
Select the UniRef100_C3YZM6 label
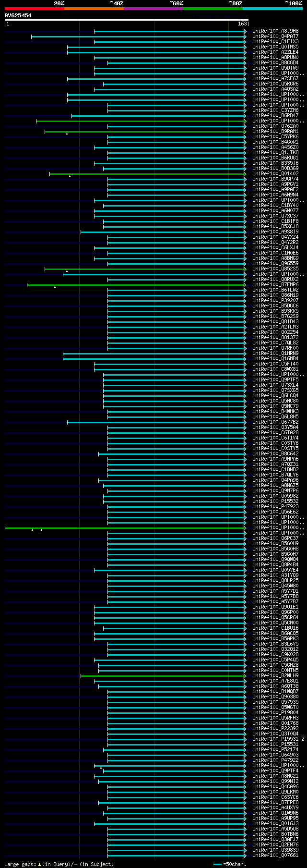pos(275,110)
